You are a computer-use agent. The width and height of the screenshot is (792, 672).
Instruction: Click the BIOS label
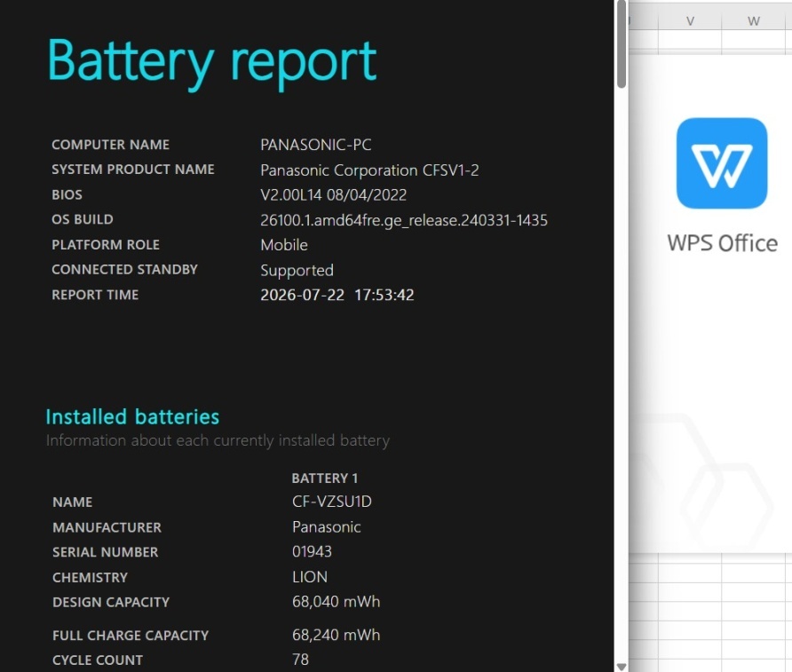pos(67,195)
